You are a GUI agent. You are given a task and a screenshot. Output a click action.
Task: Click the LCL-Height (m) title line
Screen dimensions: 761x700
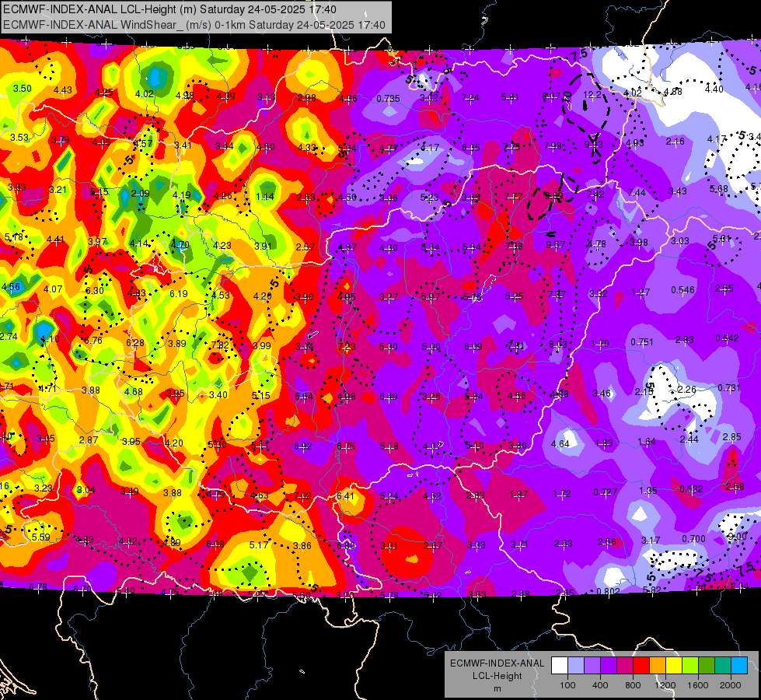[169, 9]
